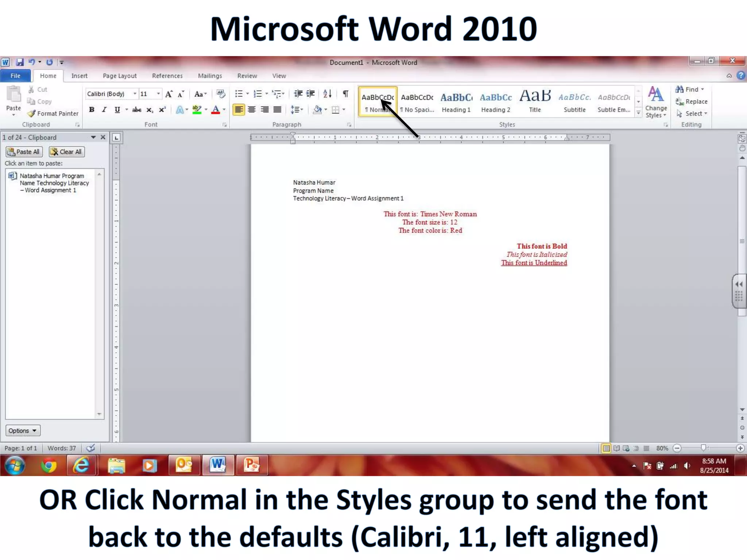Apply the No Spacing style
The image size is (747, 560).
(417, 102)
